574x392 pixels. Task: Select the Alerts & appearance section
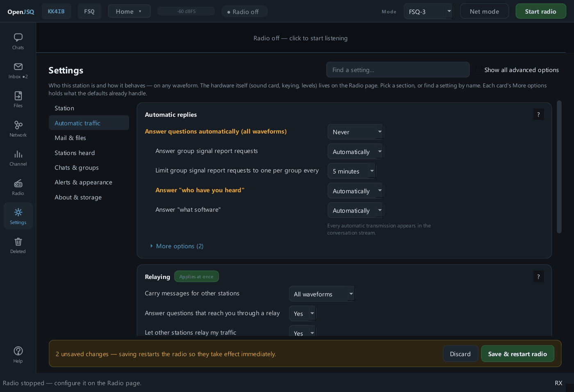point(89,182)
